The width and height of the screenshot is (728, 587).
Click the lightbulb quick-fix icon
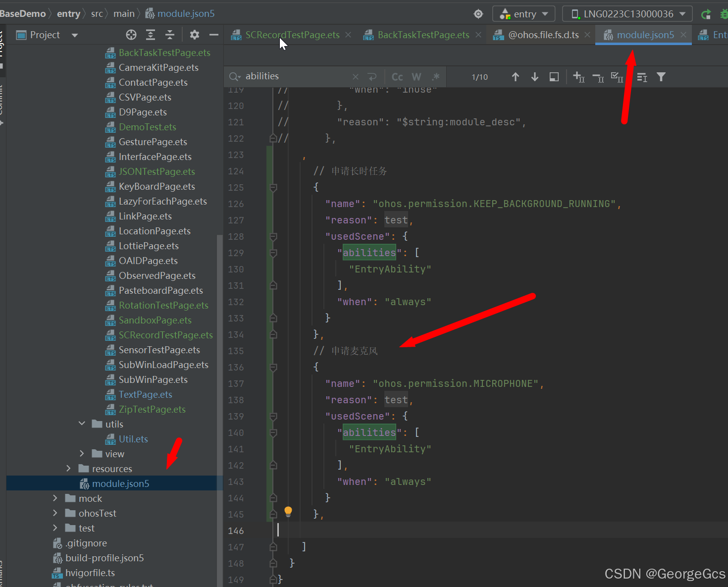(288, 511)
